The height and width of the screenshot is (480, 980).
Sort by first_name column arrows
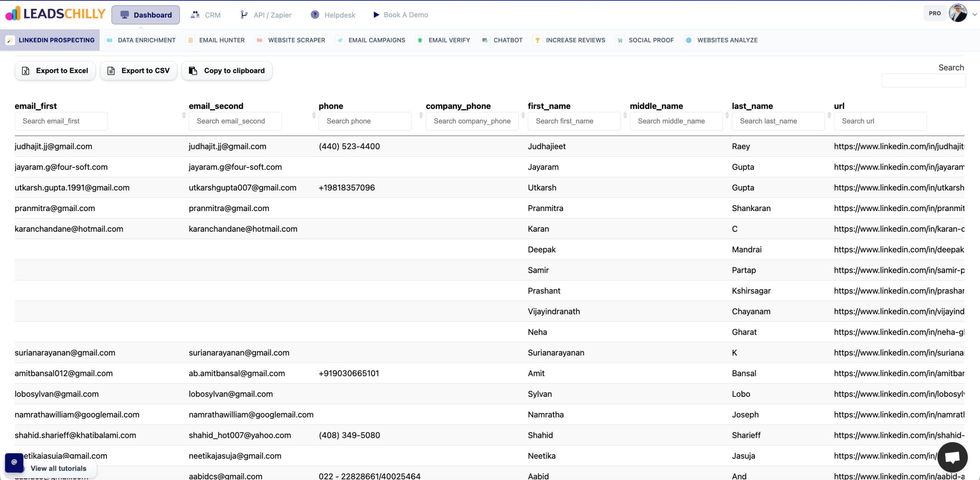click(x=625, y=115)
